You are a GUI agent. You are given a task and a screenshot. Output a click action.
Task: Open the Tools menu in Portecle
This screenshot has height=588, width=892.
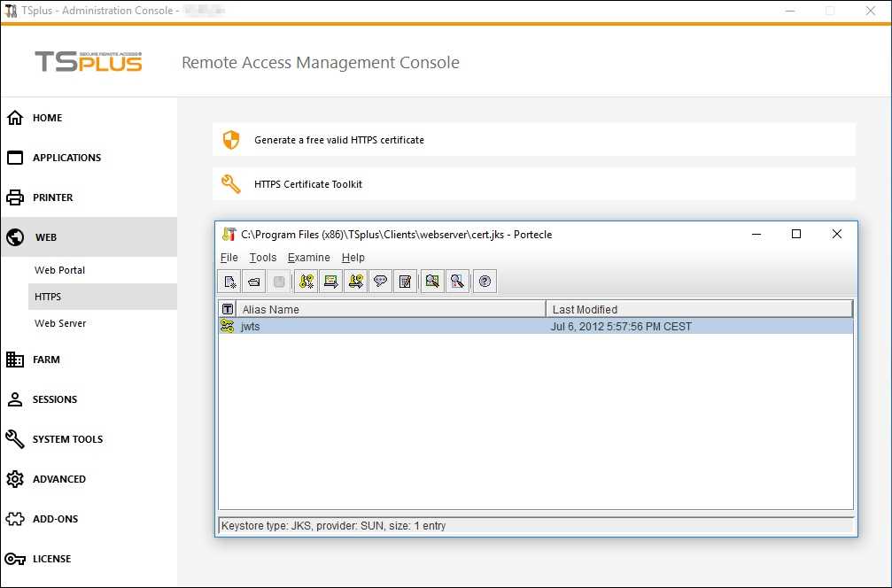262,257
